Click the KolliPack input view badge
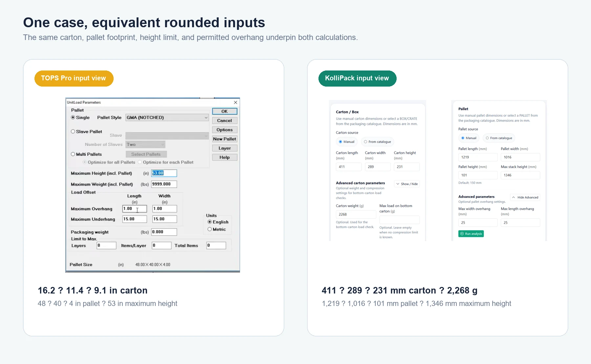This screenshot has width=591, height=364. click(x=357, y=78)
